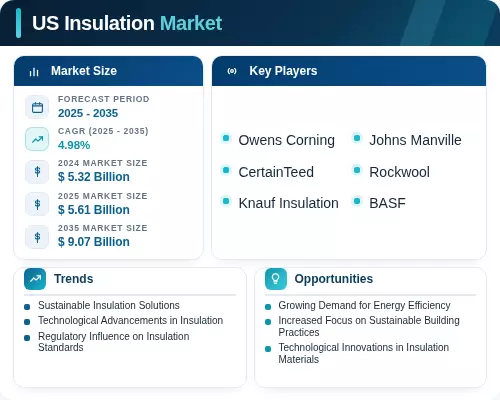Click the Trends heading

(x=74, y=279)
